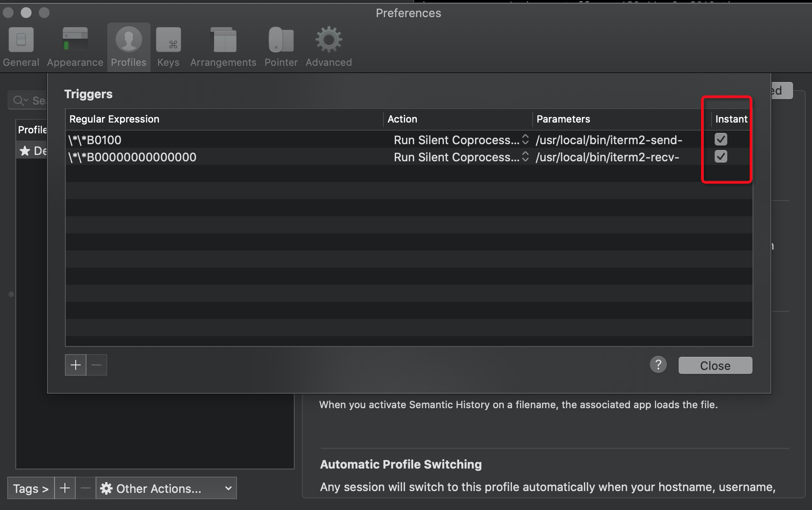Open Triggers help question mark
The height and width of the screenshot is (510, 812).
coord(658,364)
